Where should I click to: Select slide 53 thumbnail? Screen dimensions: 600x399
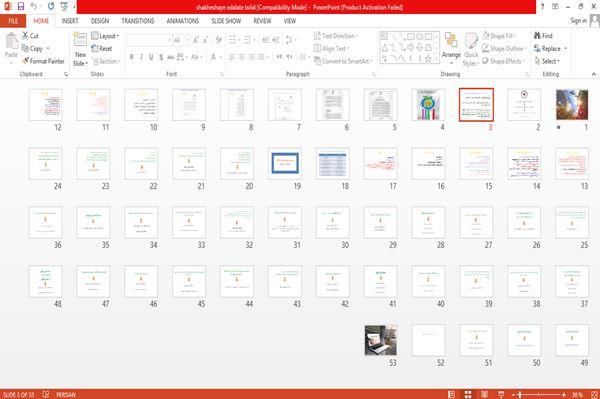coord(380,340)
